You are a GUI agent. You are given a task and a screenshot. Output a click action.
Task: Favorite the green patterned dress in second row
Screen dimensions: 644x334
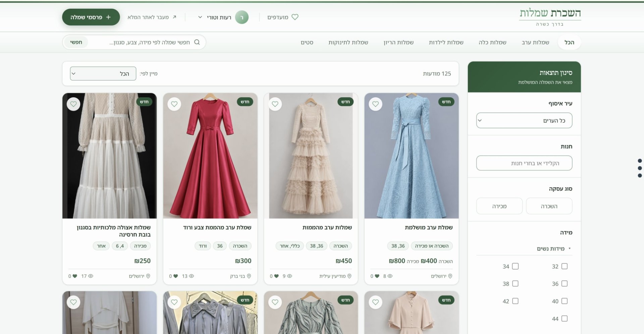coord(275,302)
